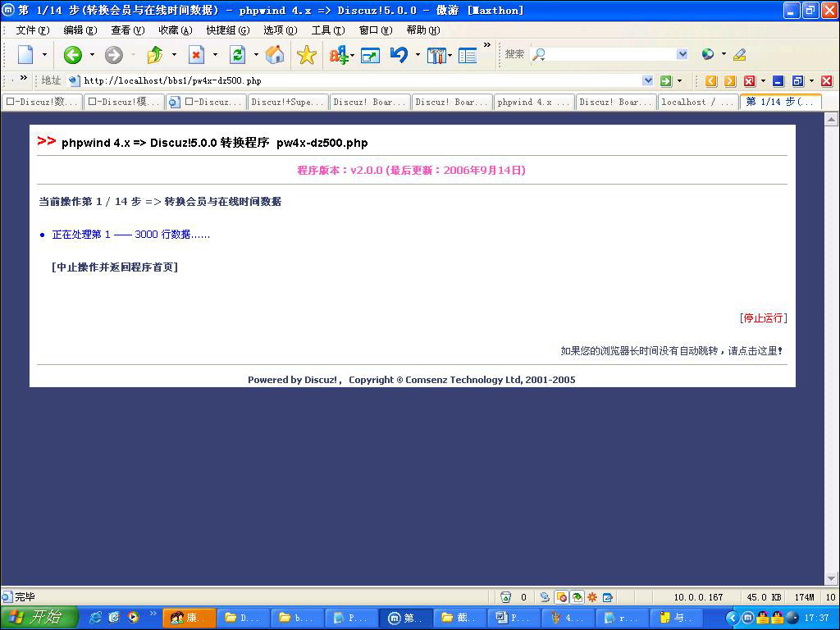The image size is (840, 630).
Task: Switch to the phpwind 4.x tab
Action: click(533, 102)
